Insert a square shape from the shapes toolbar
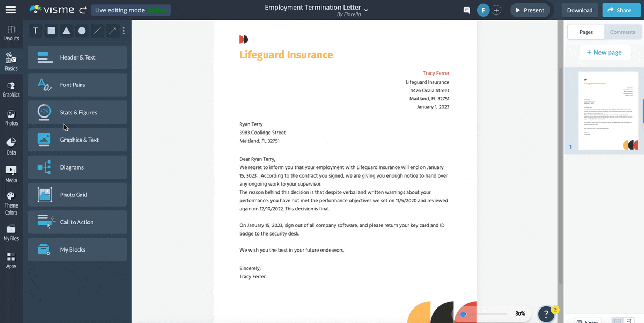The width and height of the screenshot is (644, 323). coord(50,31)
